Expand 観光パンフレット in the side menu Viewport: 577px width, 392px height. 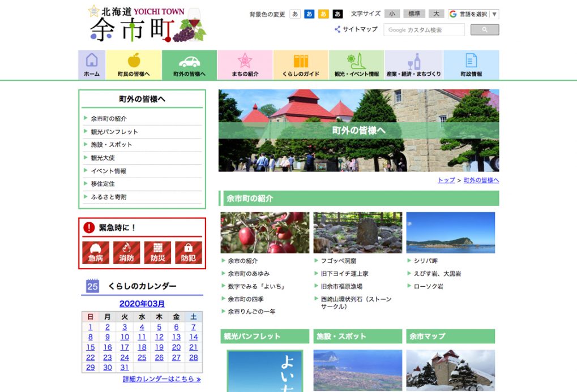tap(114, 132)
